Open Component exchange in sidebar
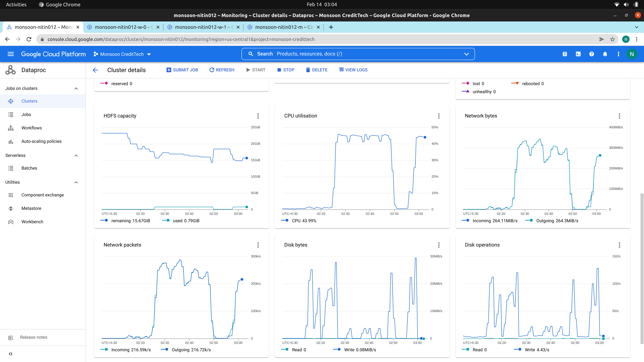This screenshot has height=362, width=644. [x=43, y=195]
